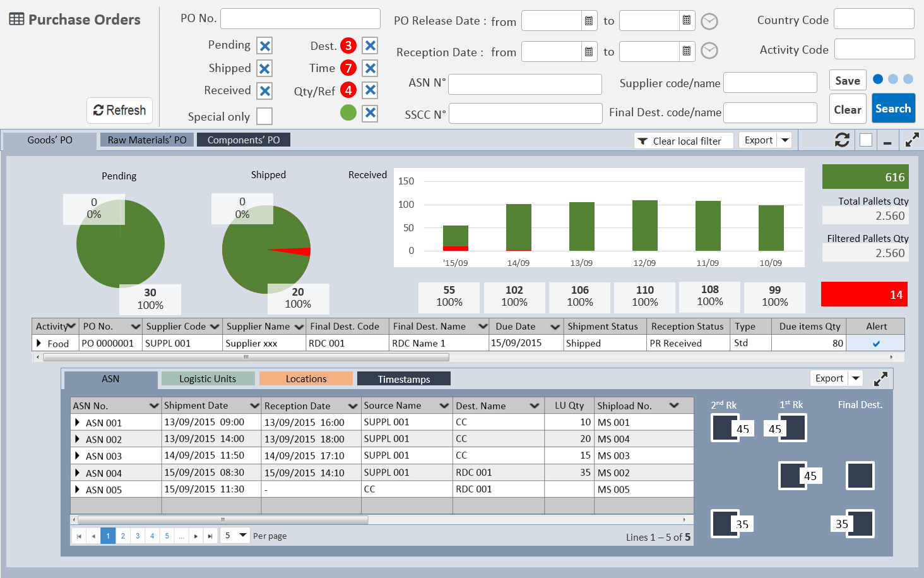Viewport: 924px width, 578px height.
Task: Click the PO No. input field
Action: click(300, 18)
